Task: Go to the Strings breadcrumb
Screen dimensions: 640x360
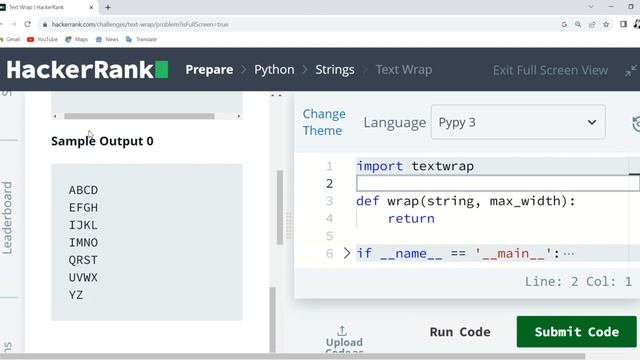Action: pos(335,70)
